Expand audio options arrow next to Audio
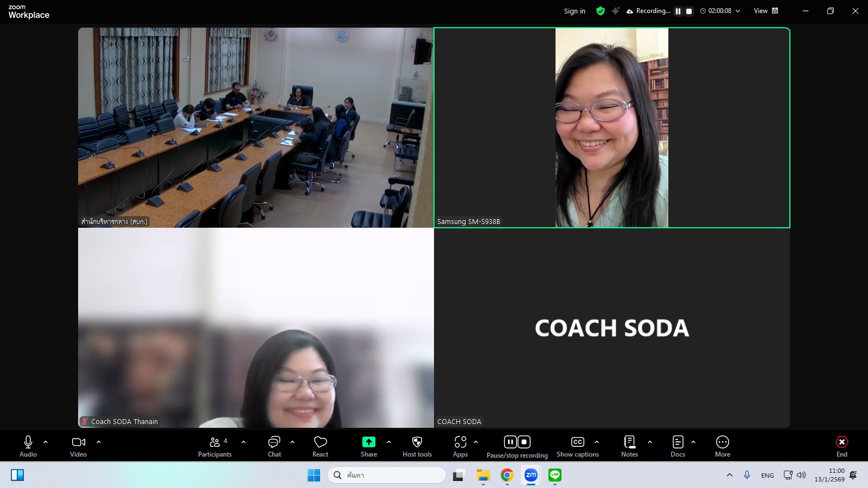868x488 pixels. [46, 442]
